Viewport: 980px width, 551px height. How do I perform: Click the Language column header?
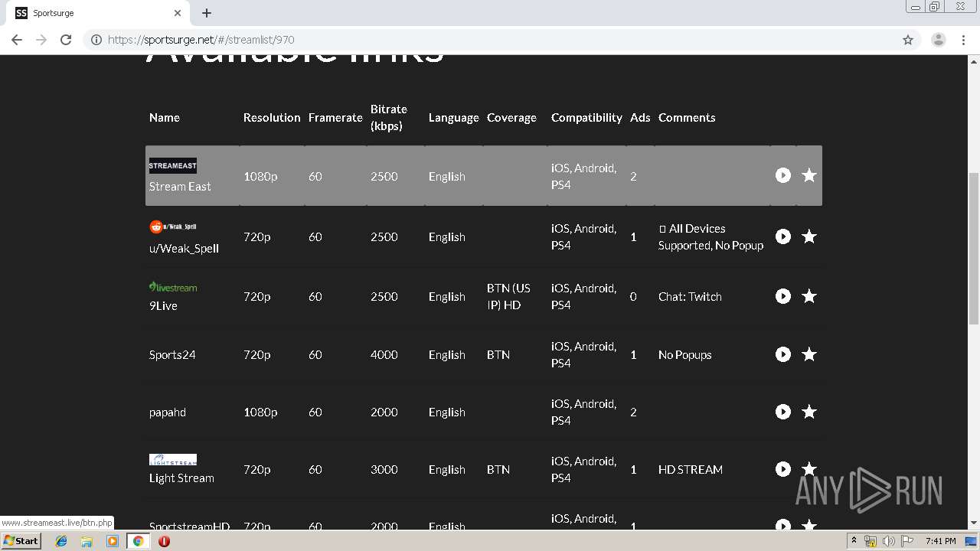[x=453, y=117]
